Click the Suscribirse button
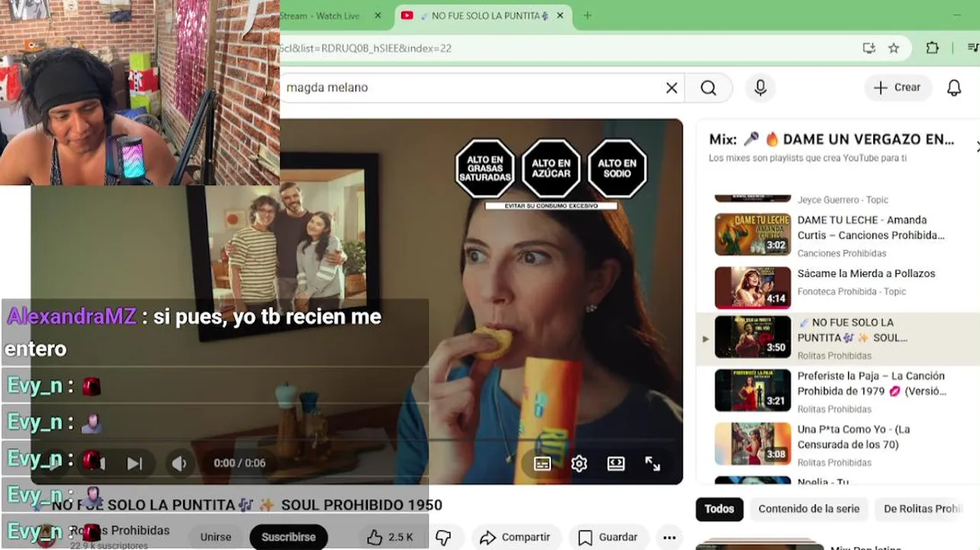980x550 pixels. coord(289,537)
